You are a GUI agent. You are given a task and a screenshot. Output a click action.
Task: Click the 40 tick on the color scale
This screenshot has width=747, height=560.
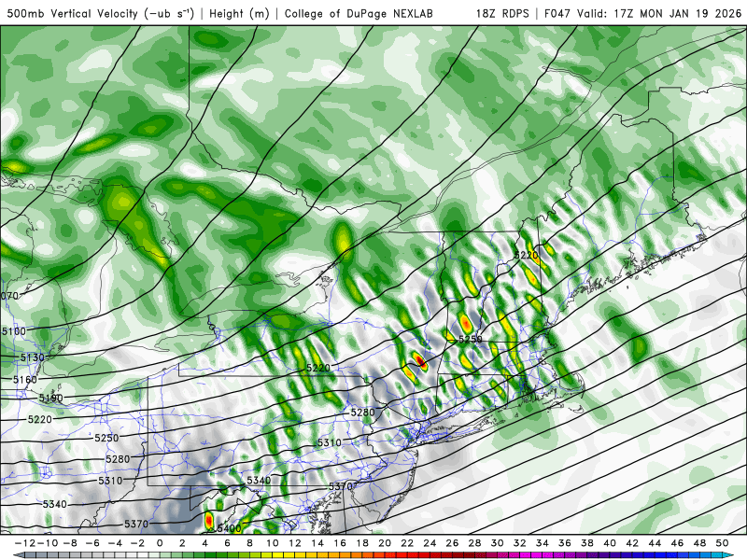(x=610, y=543)
